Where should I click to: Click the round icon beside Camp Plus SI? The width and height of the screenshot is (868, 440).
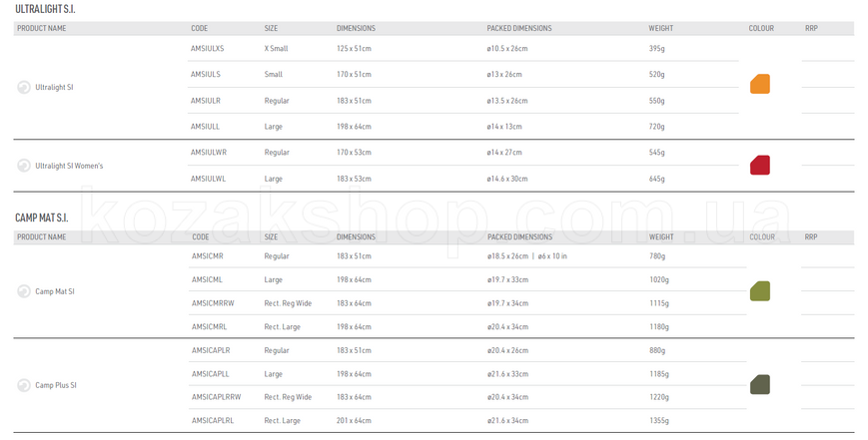(24, 385)
